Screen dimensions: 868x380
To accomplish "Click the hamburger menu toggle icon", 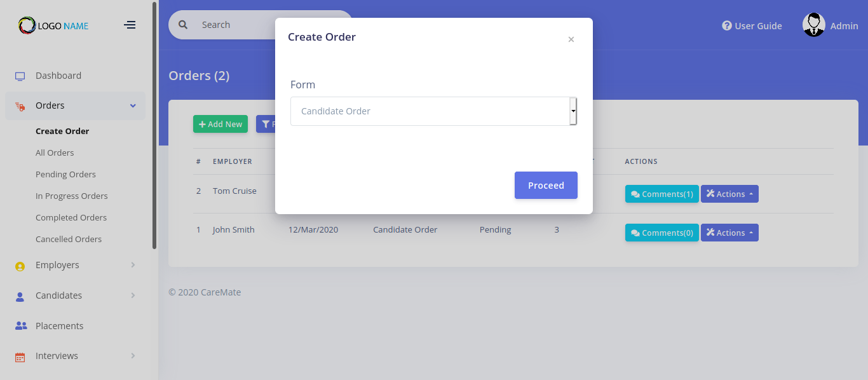I will point(130,25).
